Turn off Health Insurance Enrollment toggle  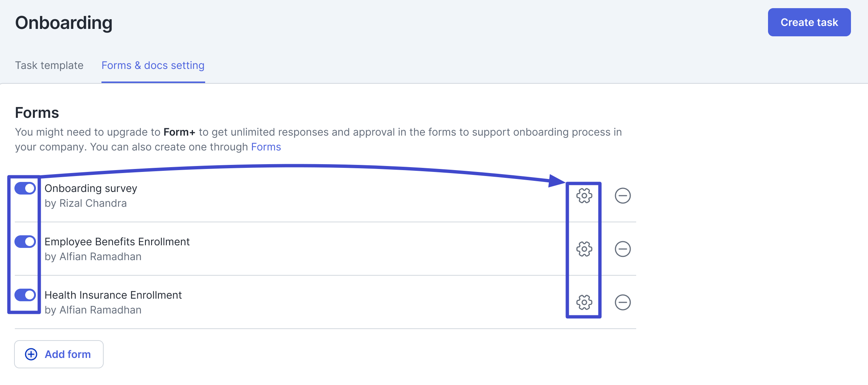25,295
